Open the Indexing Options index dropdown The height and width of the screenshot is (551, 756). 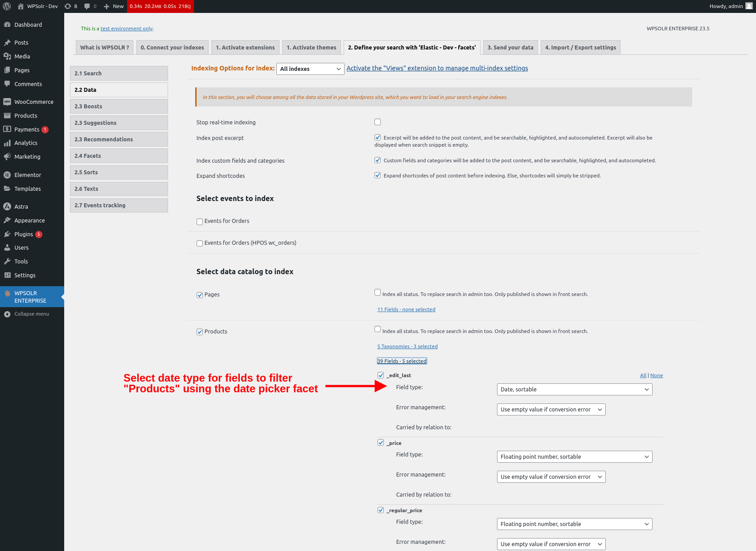click(x=310, y=69)
